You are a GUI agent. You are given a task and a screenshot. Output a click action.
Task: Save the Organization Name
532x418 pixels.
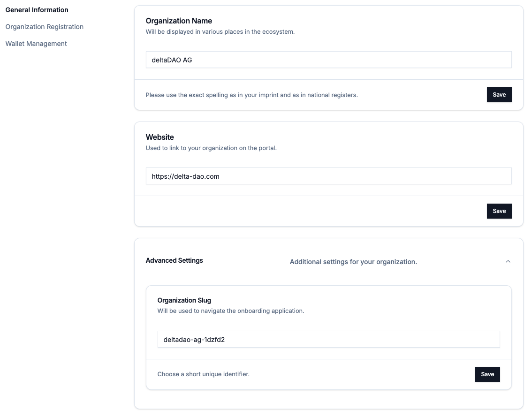(x=499, y=95)
